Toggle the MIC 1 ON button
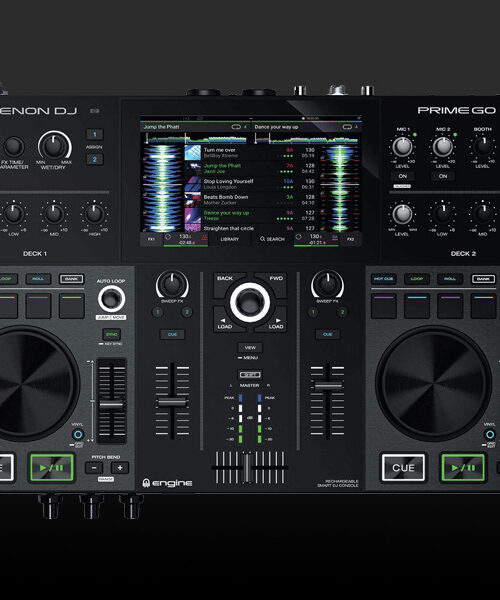The height and width of the screenshot is (600, 500). [x=402, y=176]
